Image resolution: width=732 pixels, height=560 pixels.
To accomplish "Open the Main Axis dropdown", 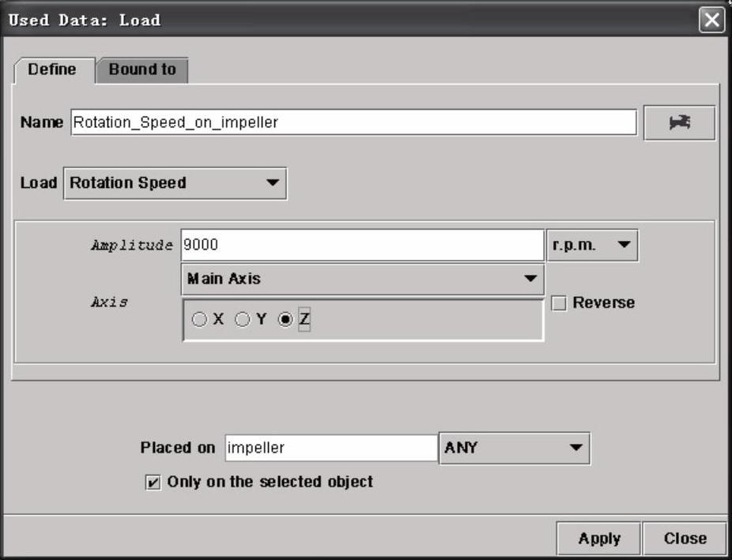I will 362,279.
